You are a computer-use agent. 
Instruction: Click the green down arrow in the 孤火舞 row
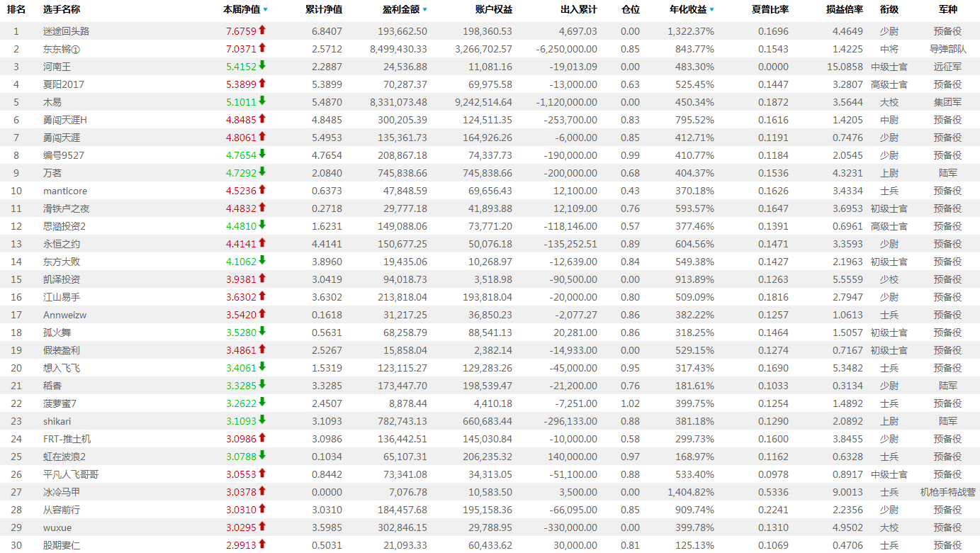click(262, 331)
